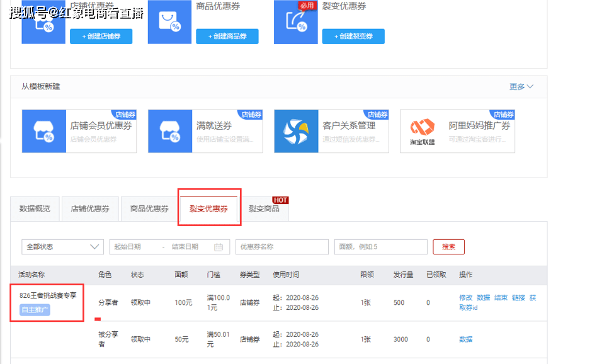
Task: Focus the 优惠券名称 input field
Action: coord(282,247)
